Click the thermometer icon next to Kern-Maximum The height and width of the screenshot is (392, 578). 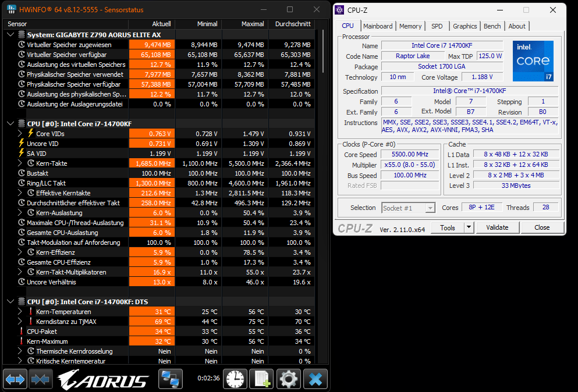[22, 341]
